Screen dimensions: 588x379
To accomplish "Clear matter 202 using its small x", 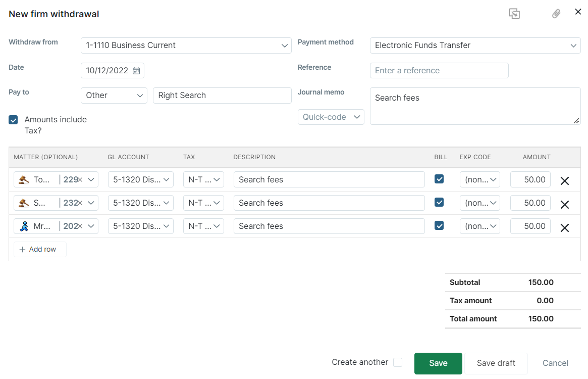I will click(80, 226).
